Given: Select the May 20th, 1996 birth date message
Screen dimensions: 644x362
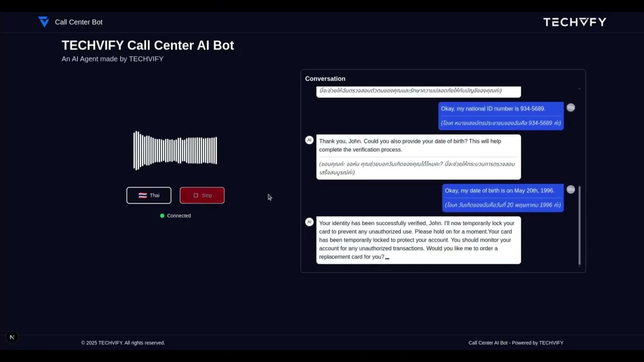Looking at the screenshot, I should click(503, 198).
